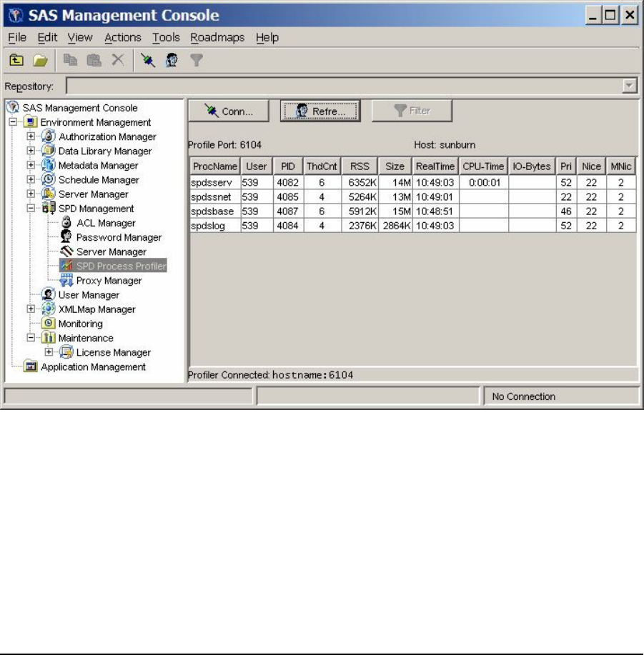Collapse the Maintenance node
Viewport: 644px width, 655px height.
(x=31, y=338)
